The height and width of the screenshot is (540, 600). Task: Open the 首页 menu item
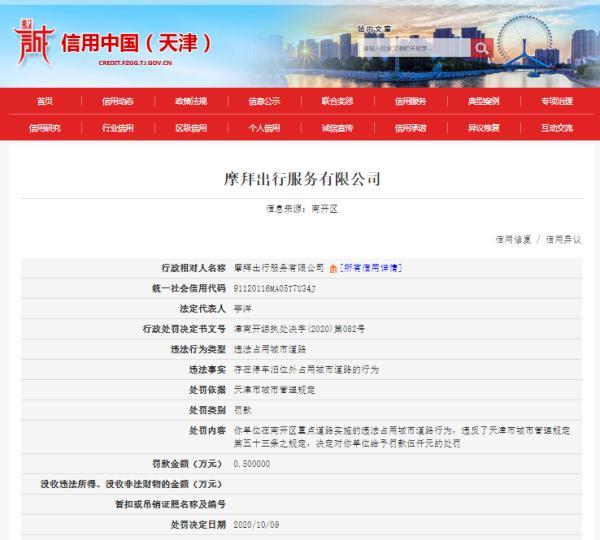[45, 101]
